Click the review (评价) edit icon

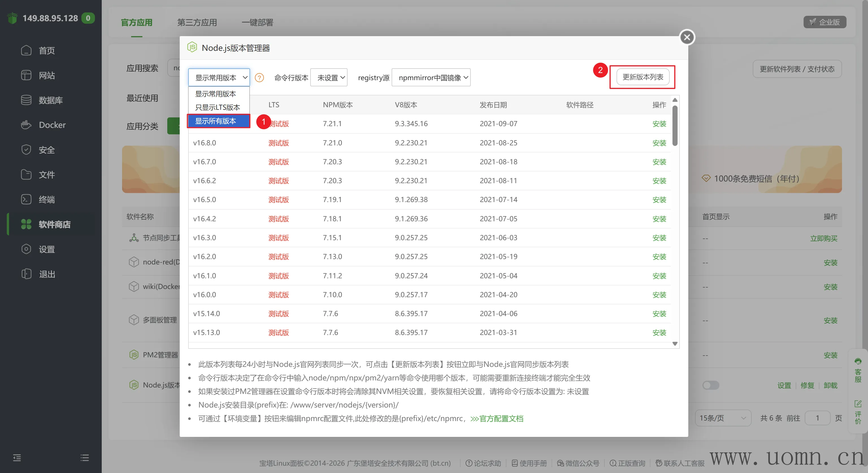(x=858, y=404)
